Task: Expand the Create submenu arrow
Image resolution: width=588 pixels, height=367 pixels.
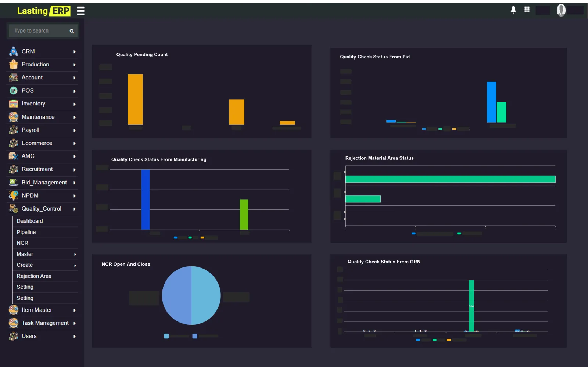Action: coord(75,266)
